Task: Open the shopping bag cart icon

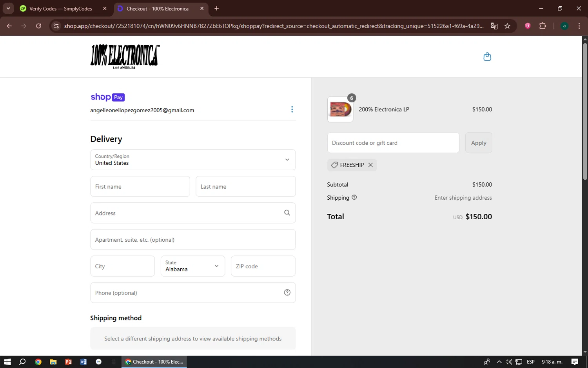Action: pyautogui.click(x=487, y=57)
